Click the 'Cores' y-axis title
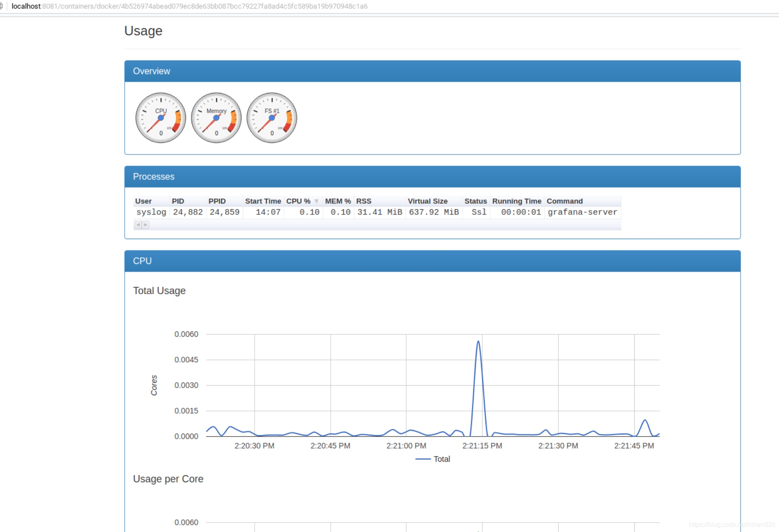Screen dimensions: 779x532 pos(154,385)
